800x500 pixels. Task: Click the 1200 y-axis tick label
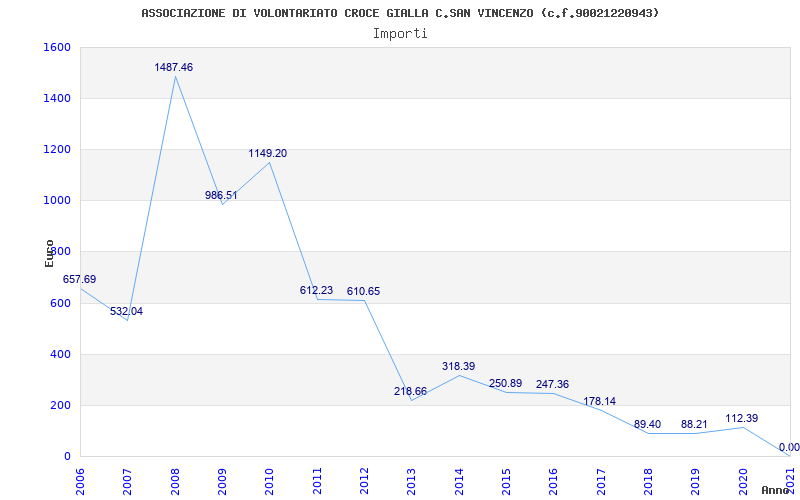click(x=57, y=149)
